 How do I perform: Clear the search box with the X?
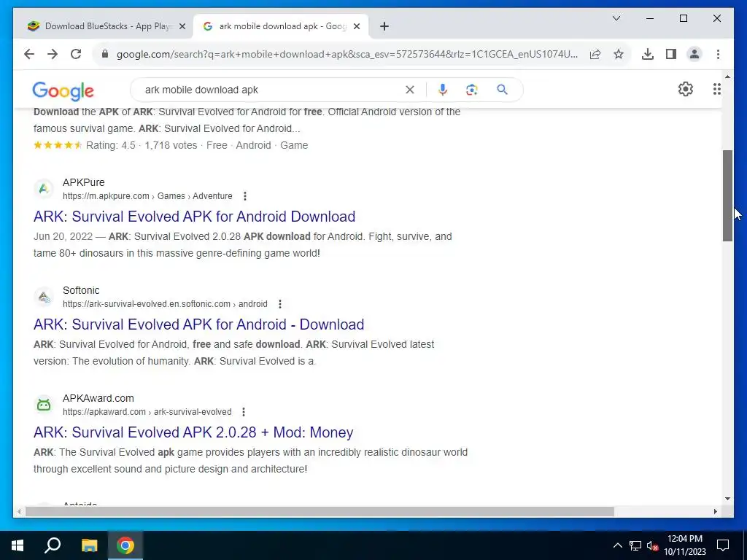(410, 90)
